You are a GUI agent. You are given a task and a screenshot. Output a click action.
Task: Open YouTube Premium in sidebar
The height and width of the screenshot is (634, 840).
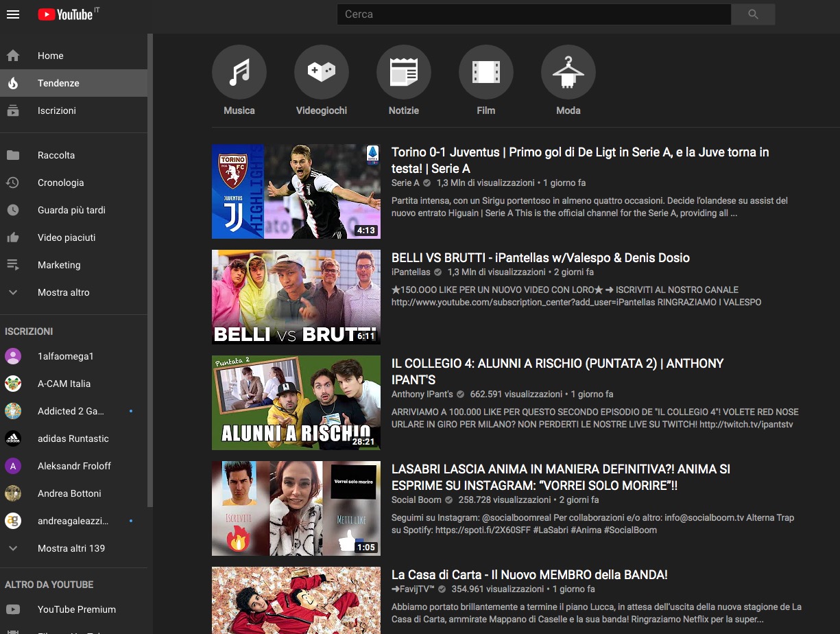click(x=76, y=609)
